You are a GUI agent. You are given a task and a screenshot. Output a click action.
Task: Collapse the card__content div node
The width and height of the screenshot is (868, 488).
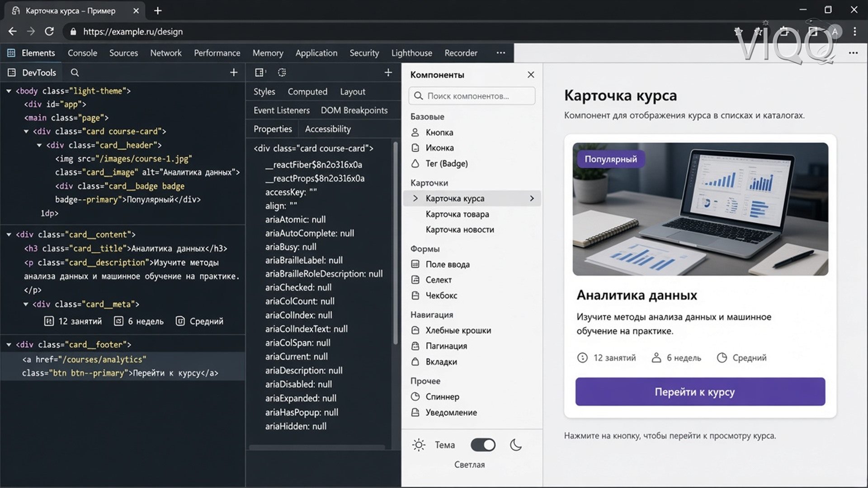[x=9, y=235]
